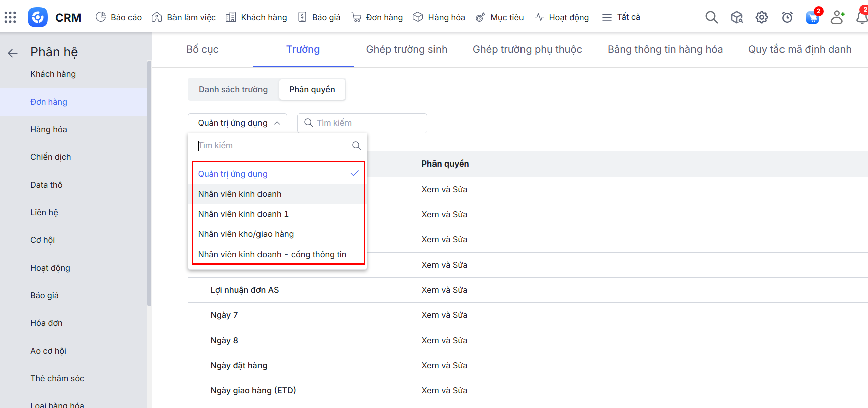Image resolution: width=868 pixels, height=408 pixels.
Task: Click the package search icon in header
Action: [737, 17]
